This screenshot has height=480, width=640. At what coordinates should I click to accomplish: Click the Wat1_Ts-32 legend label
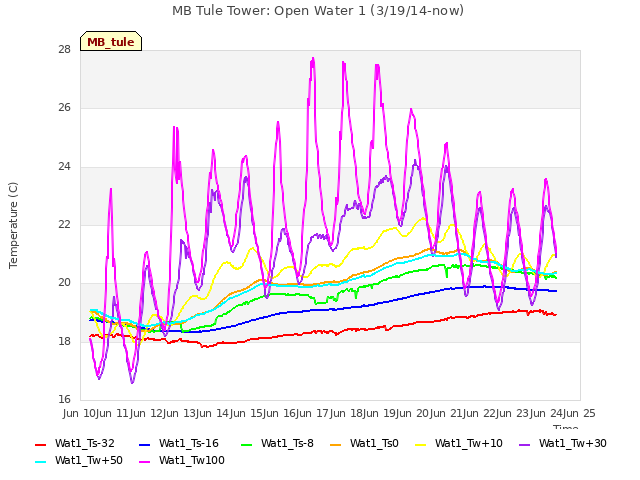coord(84,443)
